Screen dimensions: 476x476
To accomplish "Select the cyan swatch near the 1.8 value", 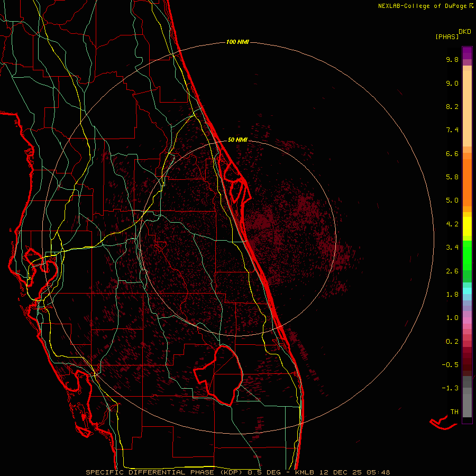I will point(467,290).
